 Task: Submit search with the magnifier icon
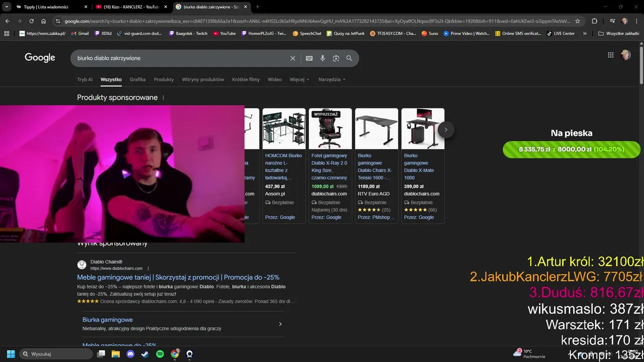[349, 58]
